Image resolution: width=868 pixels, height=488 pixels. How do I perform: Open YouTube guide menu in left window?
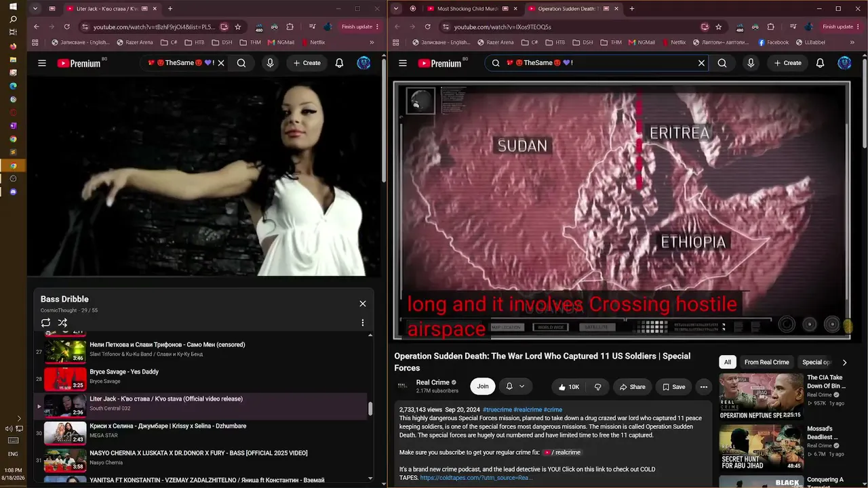[x=42, y=63]
